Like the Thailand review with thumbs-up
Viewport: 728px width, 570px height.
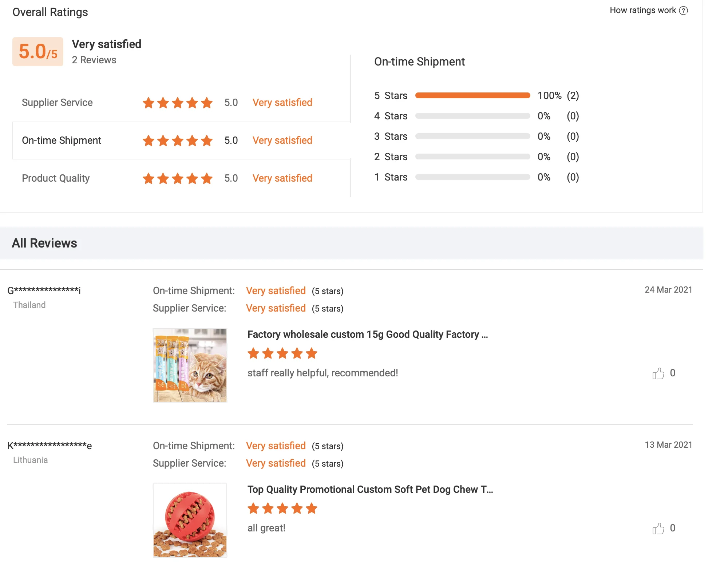[x=658, y=373]
